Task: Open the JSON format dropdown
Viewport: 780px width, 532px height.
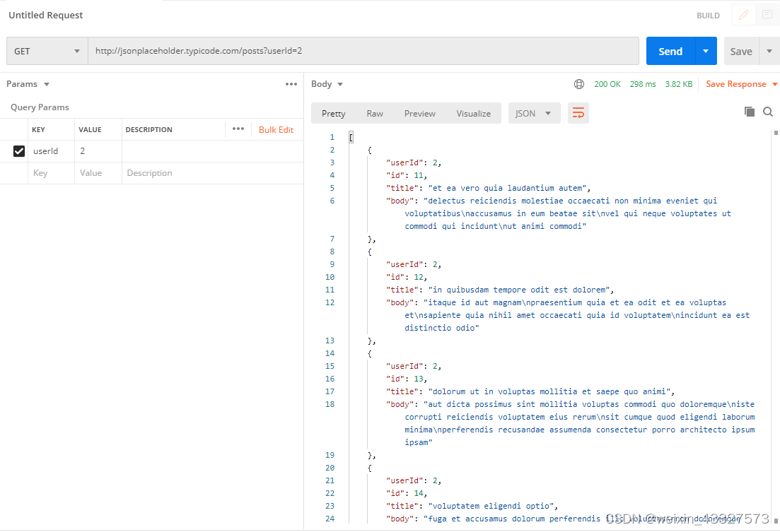Action: [534, 113]
